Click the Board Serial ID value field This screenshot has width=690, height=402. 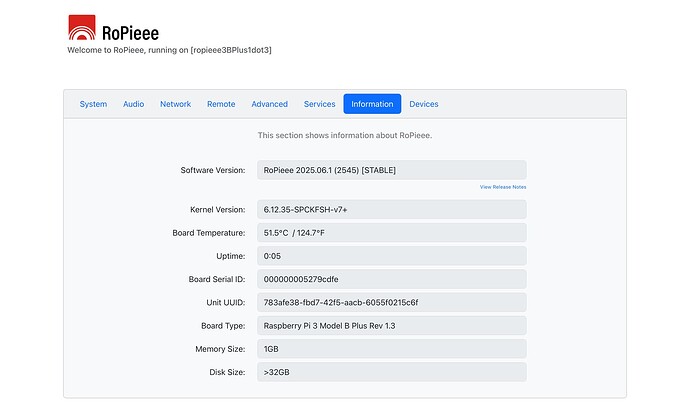(x=392, y=279)
